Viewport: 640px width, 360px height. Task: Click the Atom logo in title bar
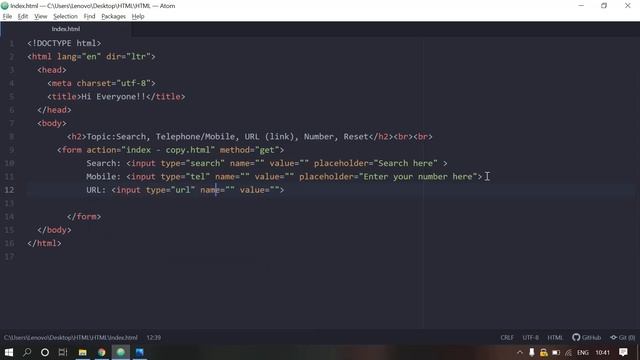(x=5, y=6)
